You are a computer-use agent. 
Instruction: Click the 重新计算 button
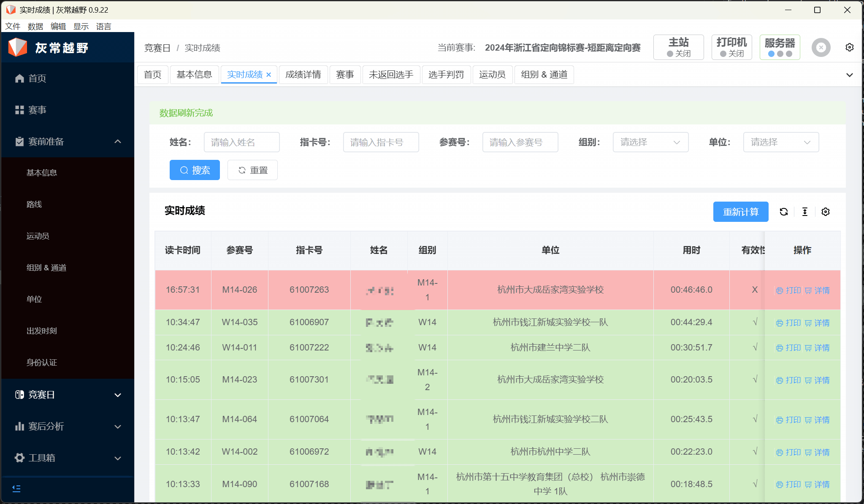(741, 212)
